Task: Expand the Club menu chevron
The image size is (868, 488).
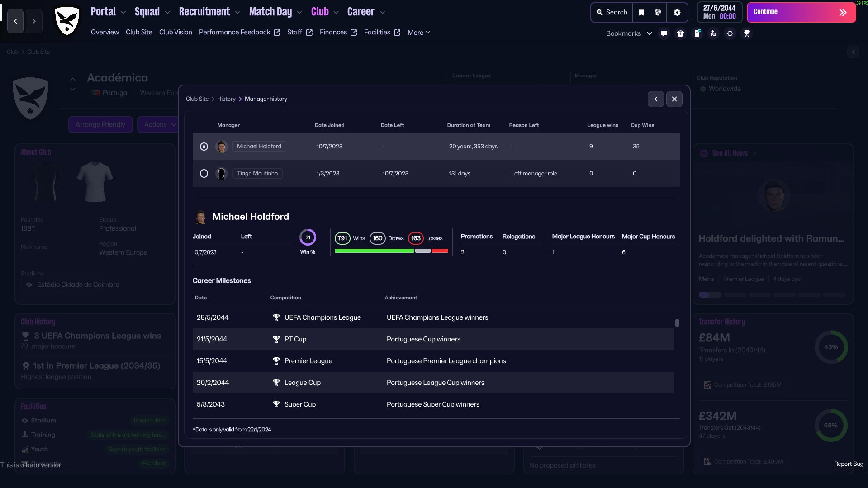Action: [x=336, y=13]
